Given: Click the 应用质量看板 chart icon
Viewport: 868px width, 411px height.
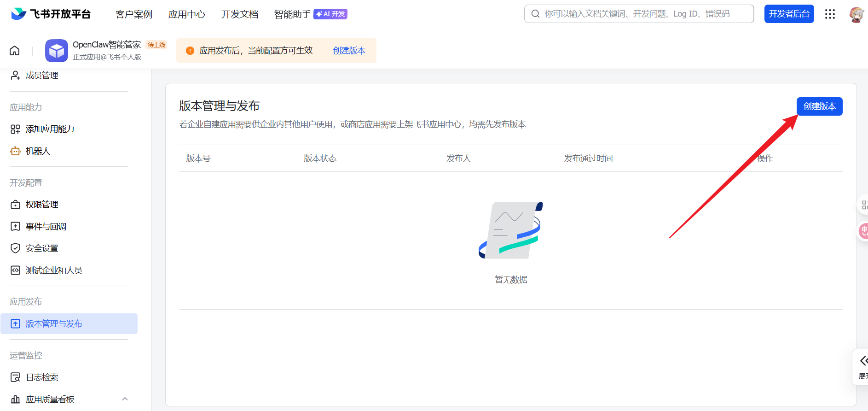Looking at the screenshot, I should tap(15, 399).
